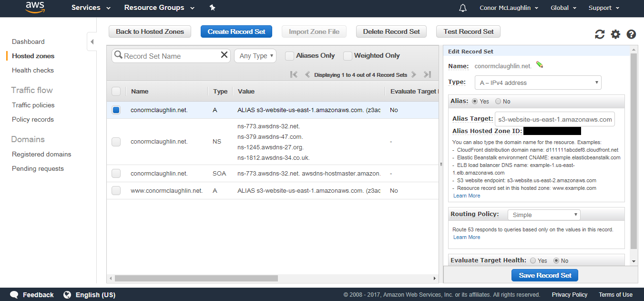The height and width of the screenshot is (301, 644).
Task: Sort by the Value column header
Action: click(x=246, y=91)
